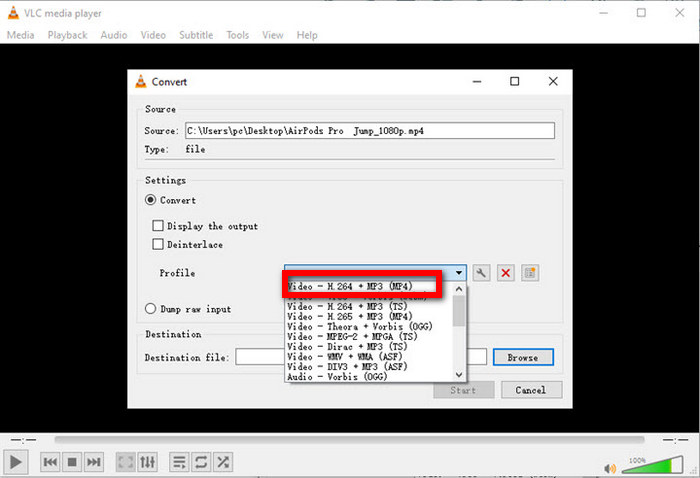The image size is (700, 478).
Task: Open the Media menu
Action: click(21, 35)
